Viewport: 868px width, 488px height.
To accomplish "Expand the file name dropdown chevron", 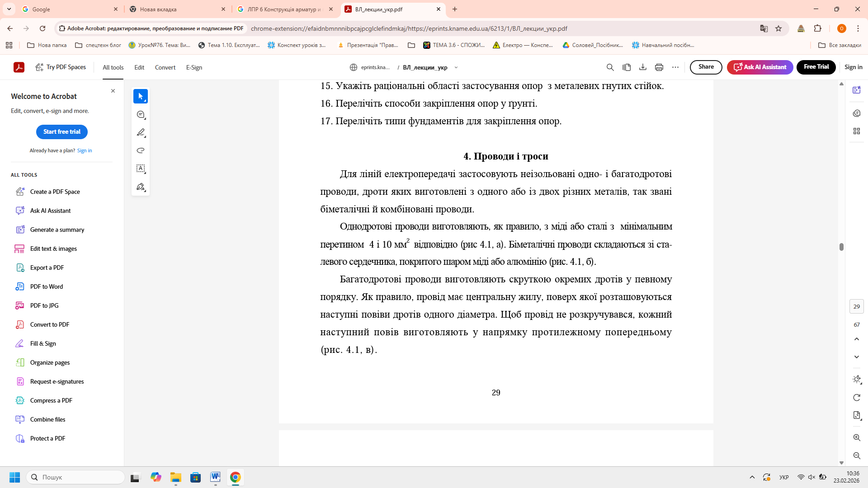I will click(456, 68).
